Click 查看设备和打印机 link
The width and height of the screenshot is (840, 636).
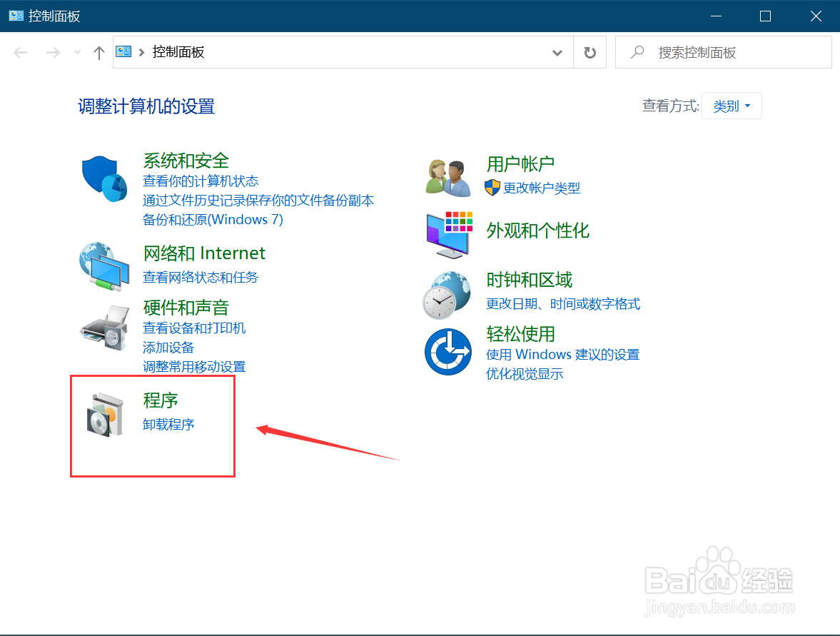pos(194,328)
